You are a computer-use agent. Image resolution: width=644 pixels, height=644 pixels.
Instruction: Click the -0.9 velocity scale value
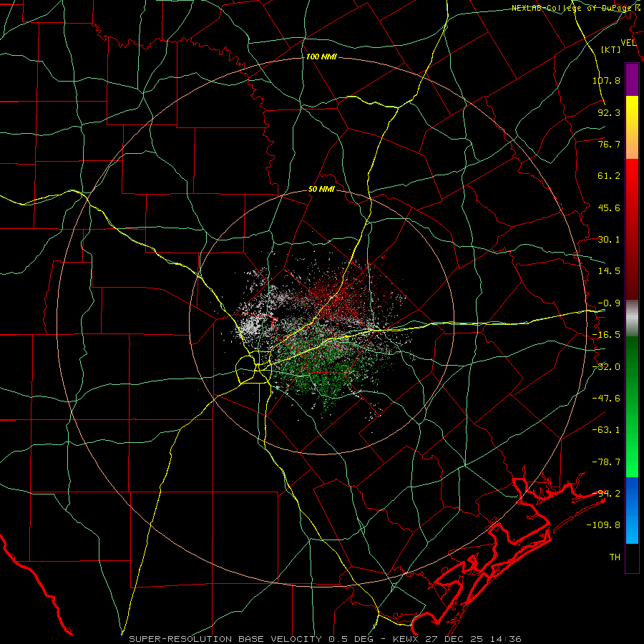609,303
